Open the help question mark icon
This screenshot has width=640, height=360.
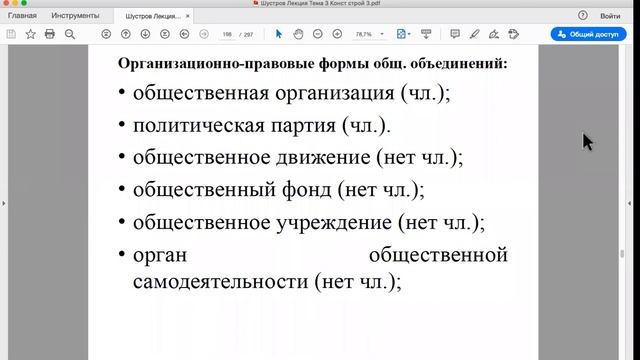coord(583,16)
